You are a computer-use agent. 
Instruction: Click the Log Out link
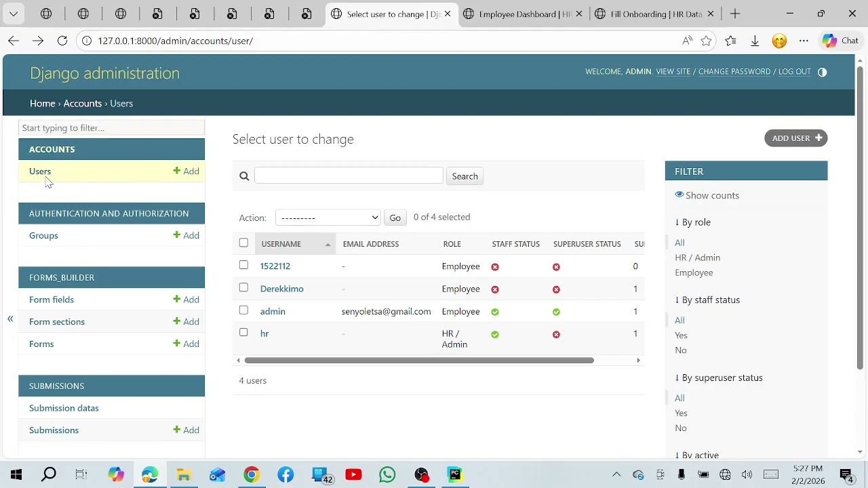[795, 72]
